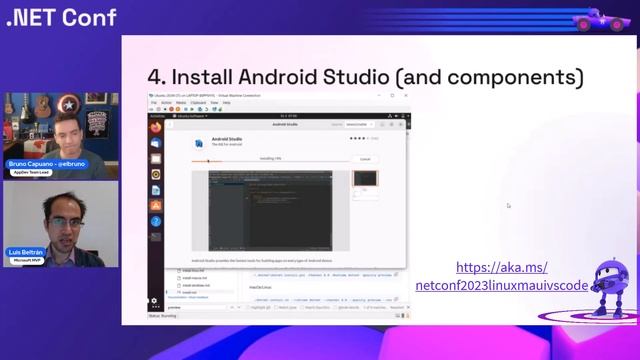The width and height of the screenshot is (640, 360).
Task: Open the Clipboard menu in Virtual Machine Connection
Action: click(198, 103)
